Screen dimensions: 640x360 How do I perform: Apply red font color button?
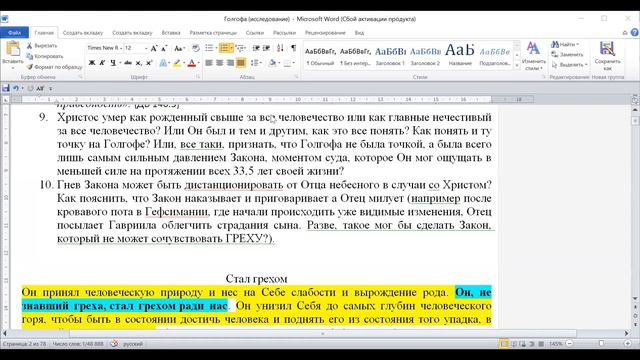[191, 63]
